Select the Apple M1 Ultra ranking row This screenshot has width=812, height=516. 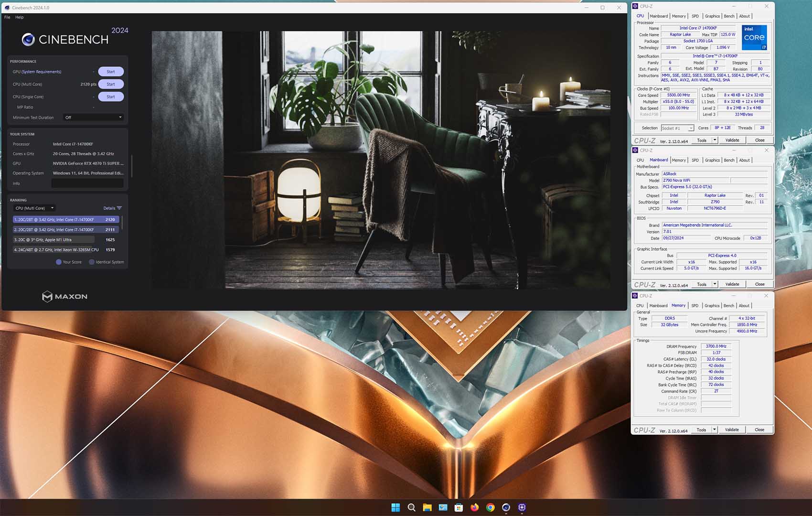[65, 240]
